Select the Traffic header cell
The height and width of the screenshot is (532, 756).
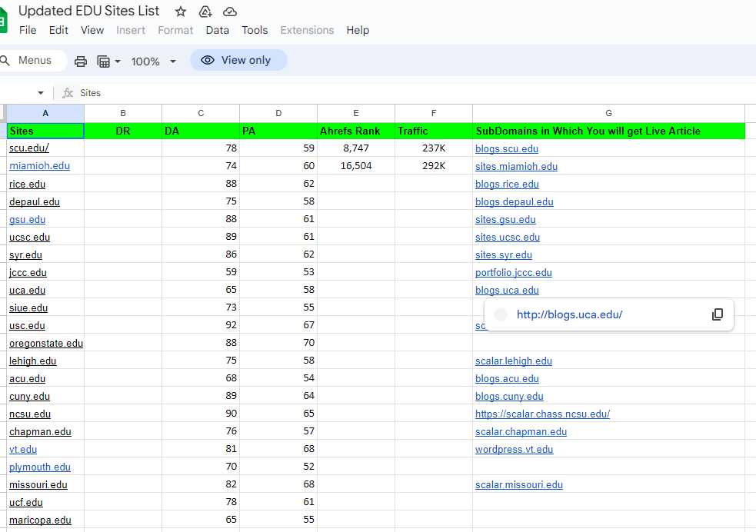[x=434, y=131]
